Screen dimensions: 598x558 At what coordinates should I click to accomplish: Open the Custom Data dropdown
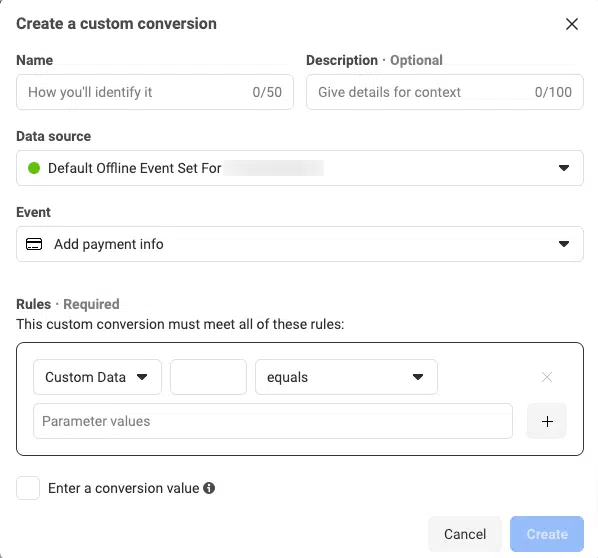coord(97,377)
